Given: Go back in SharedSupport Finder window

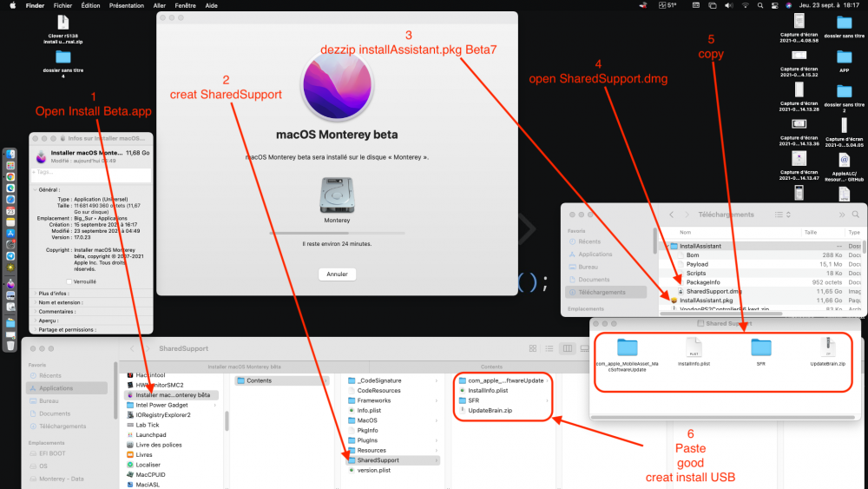Looking at the screenshot, I should [132, 348].
